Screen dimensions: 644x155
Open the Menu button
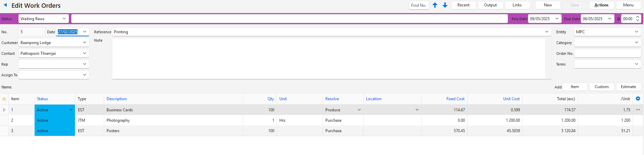[x=628, y=5]
